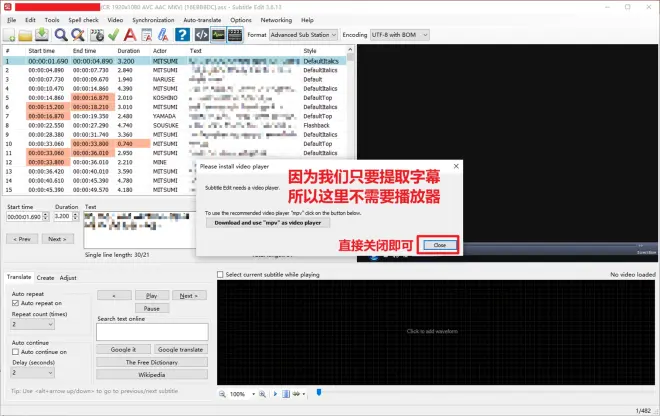660x416 pixels.
Task: Open the Networking menu
Action: coord(276,20)
